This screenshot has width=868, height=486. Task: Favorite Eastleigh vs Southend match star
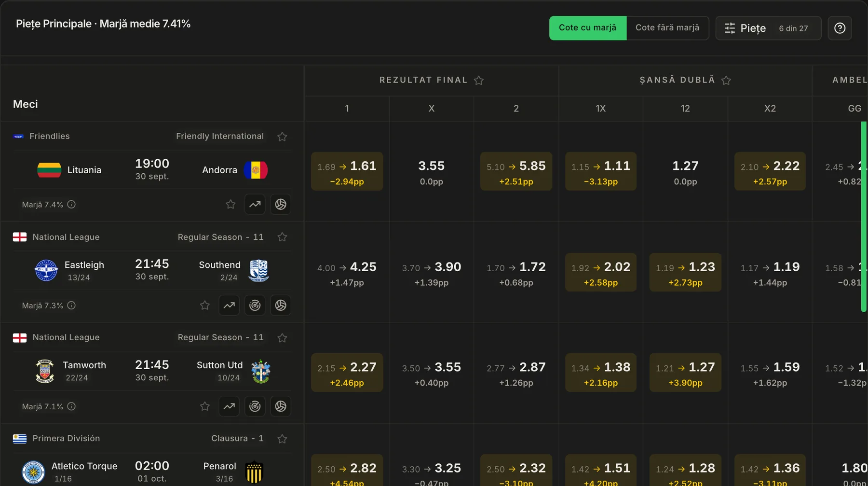[205, 305]
